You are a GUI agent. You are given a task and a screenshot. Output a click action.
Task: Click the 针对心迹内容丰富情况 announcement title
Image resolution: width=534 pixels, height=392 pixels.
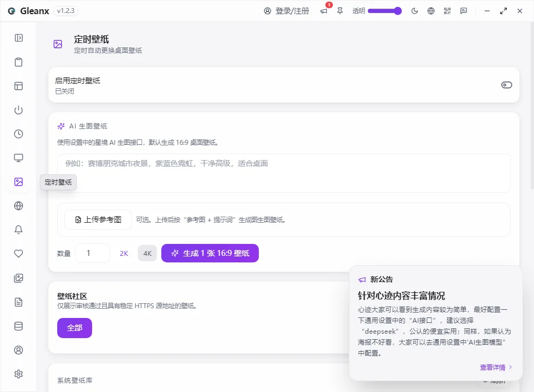coord(401,296)
